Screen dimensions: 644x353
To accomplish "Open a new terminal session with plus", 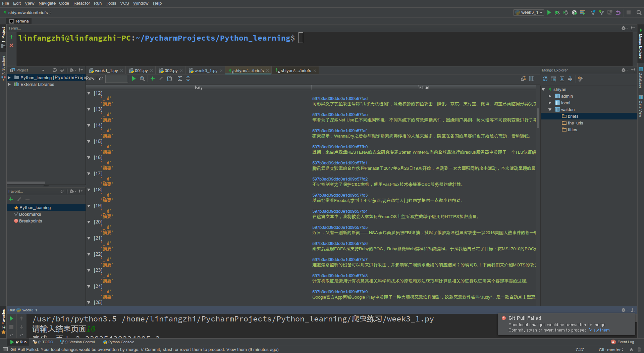I will 11,37.
